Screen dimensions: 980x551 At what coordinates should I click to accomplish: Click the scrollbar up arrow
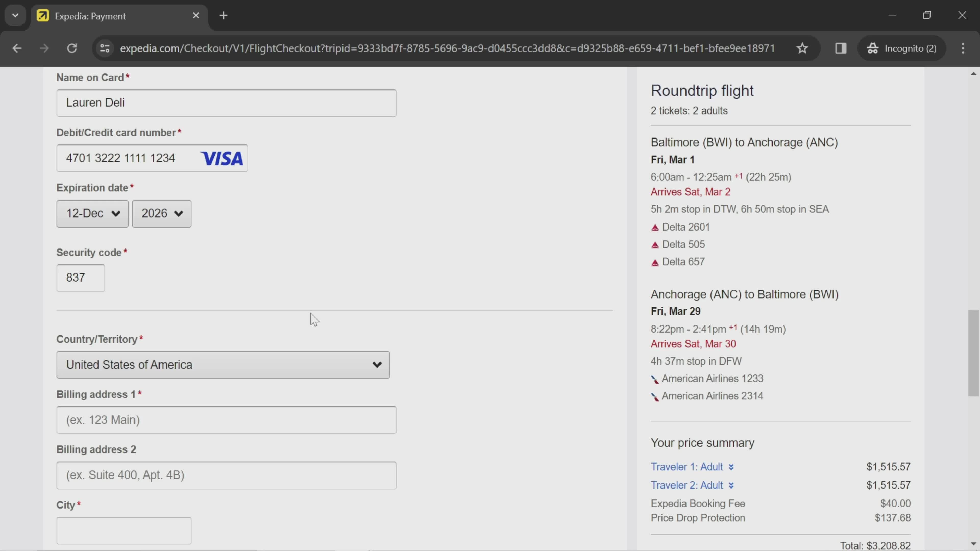tap(973, 73)
